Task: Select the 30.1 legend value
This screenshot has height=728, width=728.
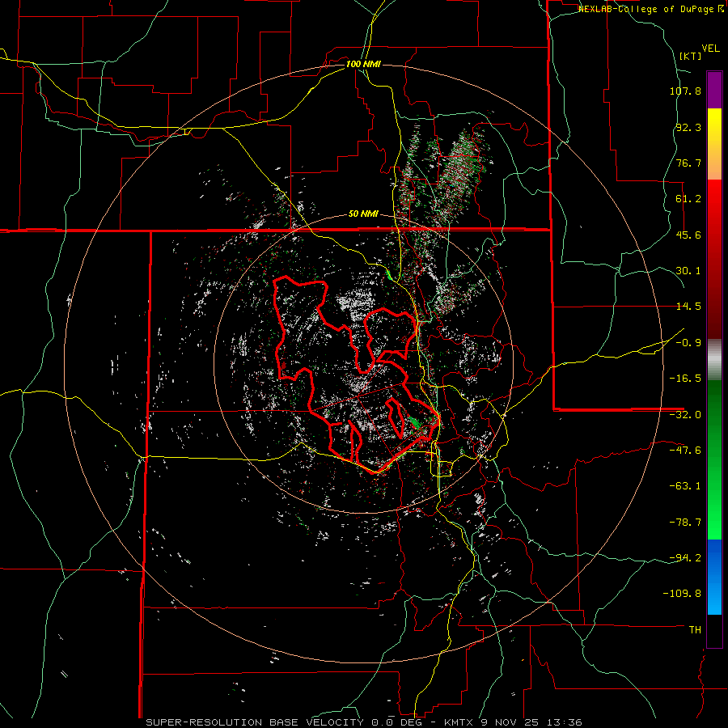Action: tap(688, 271)
